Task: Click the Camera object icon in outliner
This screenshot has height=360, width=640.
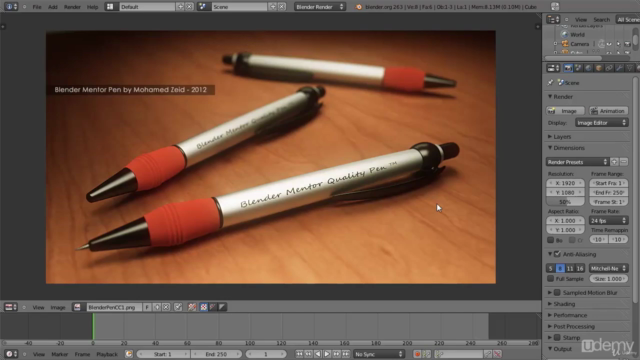Action: coord(565,44)
